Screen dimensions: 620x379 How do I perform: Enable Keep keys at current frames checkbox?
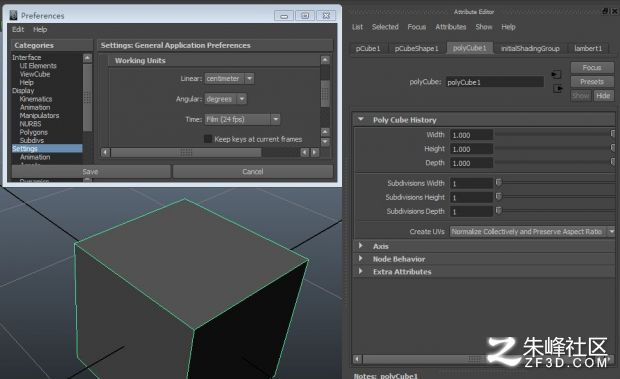pos(208,139)
